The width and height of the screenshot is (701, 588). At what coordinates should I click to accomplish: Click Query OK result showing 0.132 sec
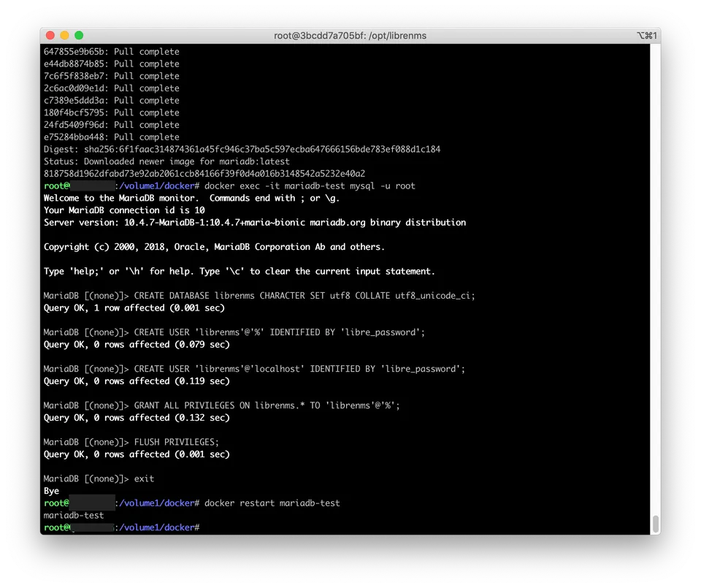pos(137,418)
